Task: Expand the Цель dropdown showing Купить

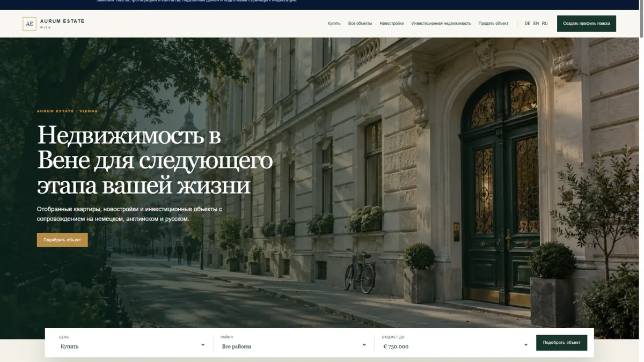Action: (x=132, y=346)
